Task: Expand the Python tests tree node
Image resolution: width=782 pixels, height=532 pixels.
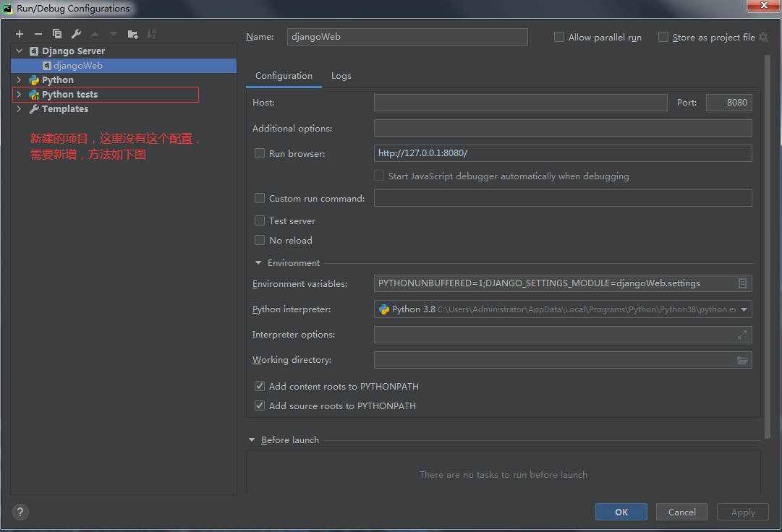Action: click(20, 94)
